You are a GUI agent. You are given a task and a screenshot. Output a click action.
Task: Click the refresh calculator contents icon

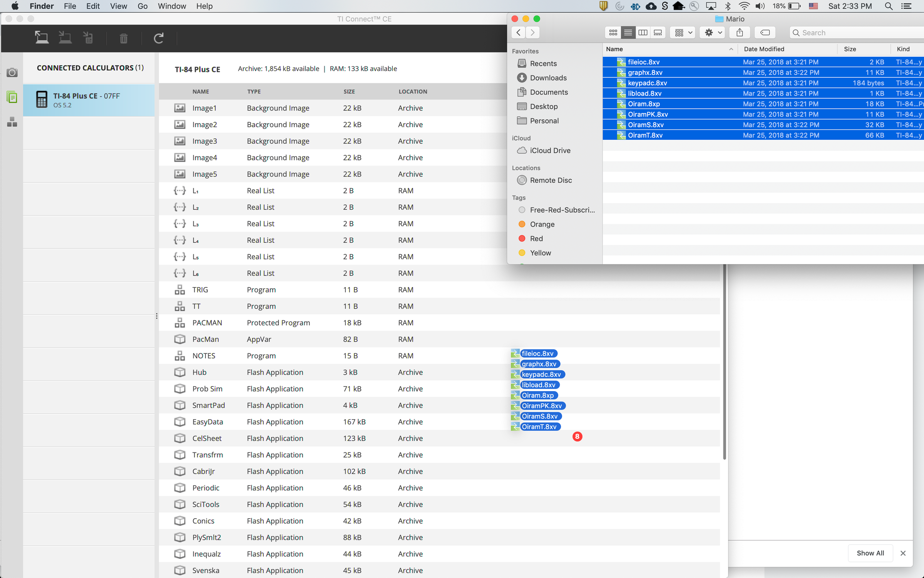[159, 38]
